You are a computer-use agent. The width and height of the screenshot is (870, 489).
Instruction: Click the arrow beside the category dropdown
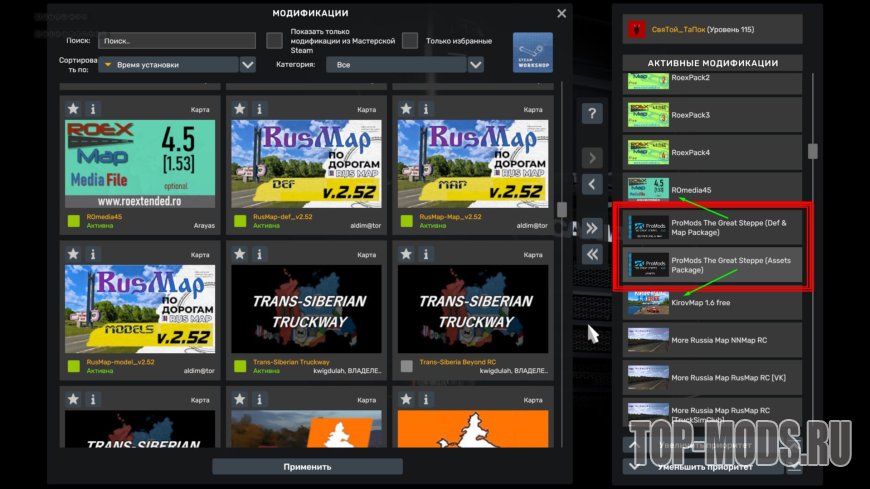point(476,65)
